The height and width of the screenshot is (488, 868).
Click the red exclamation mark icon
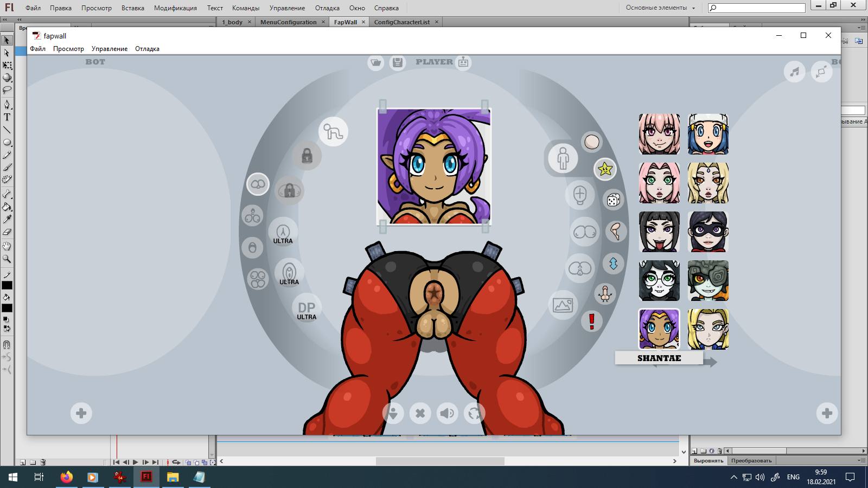(592, 321)
